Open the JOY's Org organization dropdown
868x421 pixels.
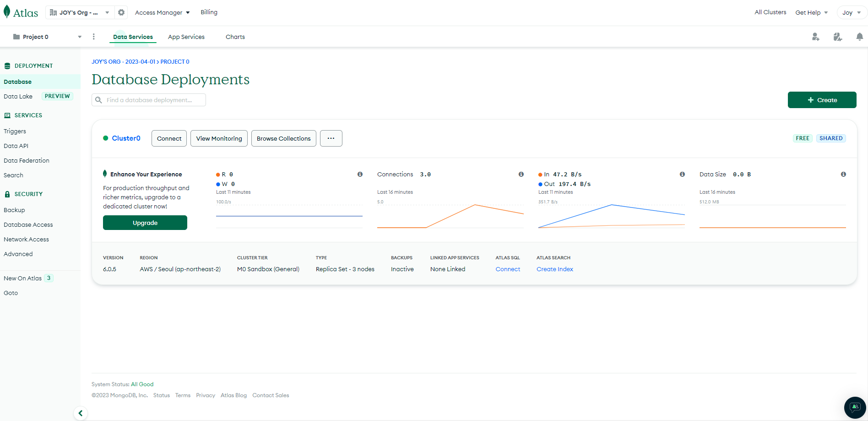79,12
